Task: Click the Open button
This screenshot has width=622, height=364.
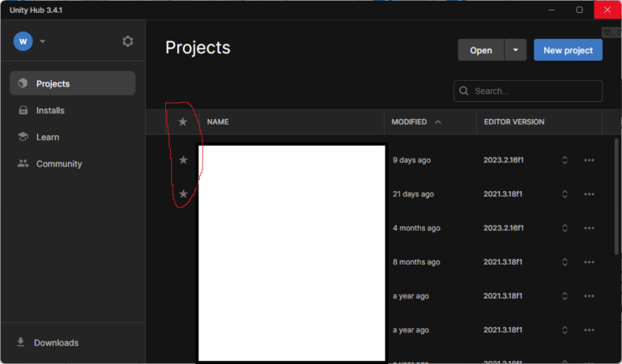Action: tap(480, 50)
